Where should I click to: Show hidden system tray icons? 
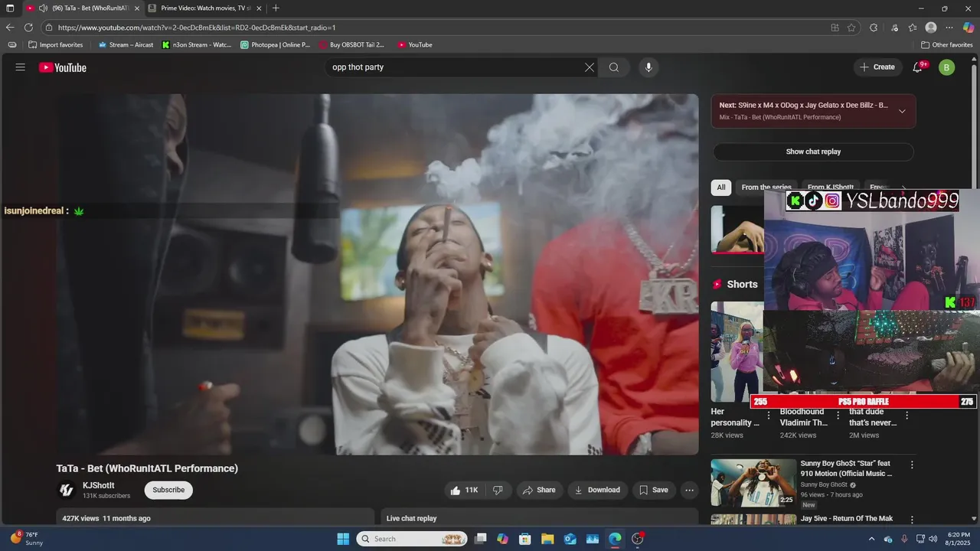coord(871,539)
